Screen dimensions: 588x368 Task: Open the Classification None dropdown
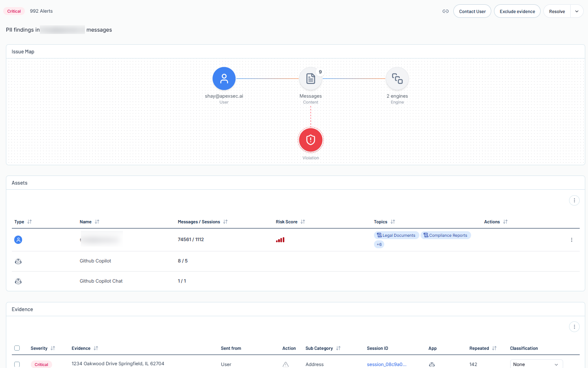pyautogui.click(x=536, y=364)
